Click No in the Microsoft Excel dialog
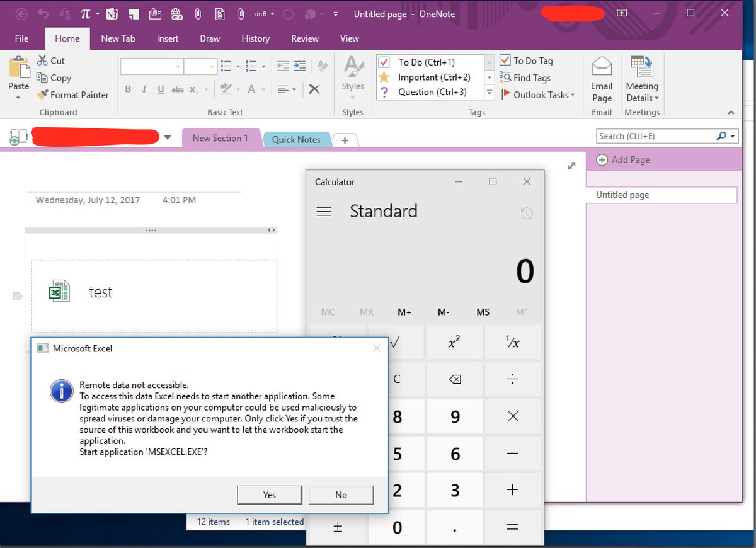756x548 pixels. [341, 495]
